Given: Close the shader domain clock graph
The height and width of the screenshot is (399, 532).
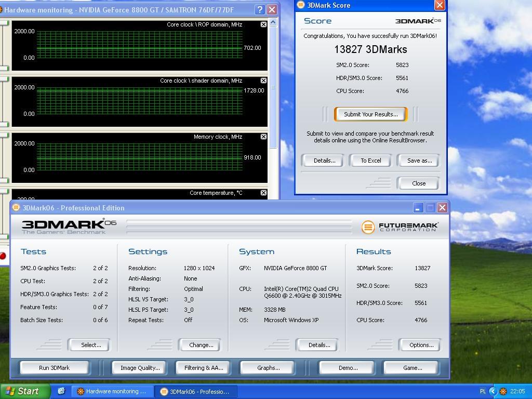Looking at the screenshot, I should pos(263,81).
